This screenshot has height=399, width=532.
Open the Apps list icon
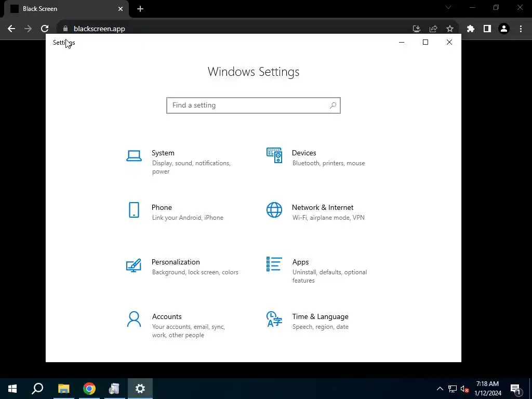click(x=274, y=264)
